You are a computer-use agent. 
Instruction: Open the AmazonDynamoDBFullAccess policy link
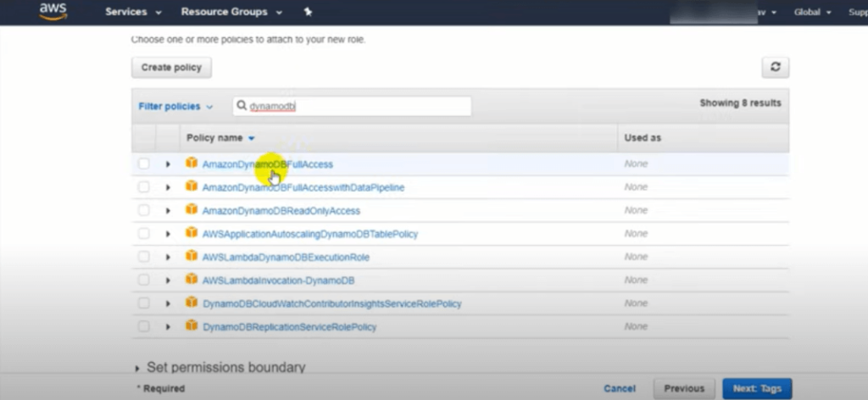tap(267, 164)
